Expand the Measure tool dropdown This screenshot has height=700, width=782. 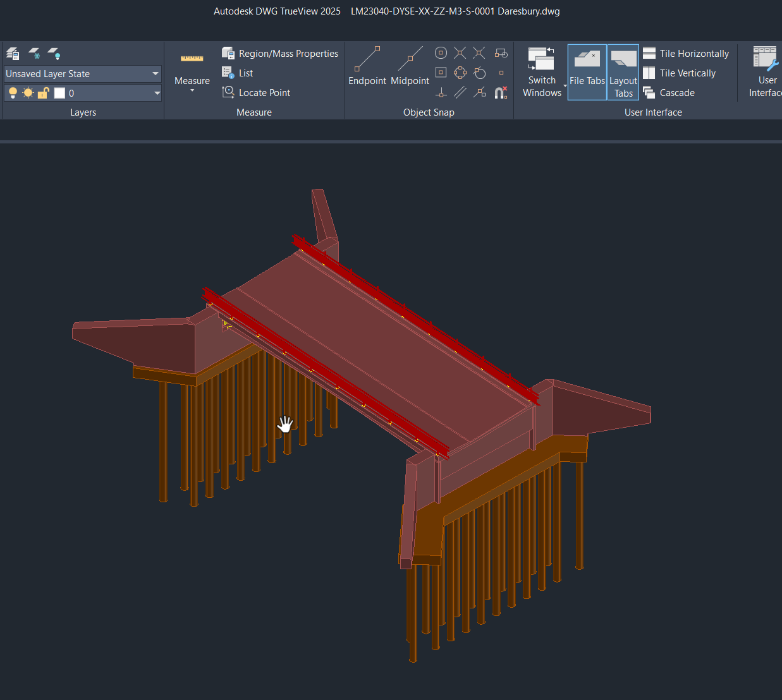(192, 90)
